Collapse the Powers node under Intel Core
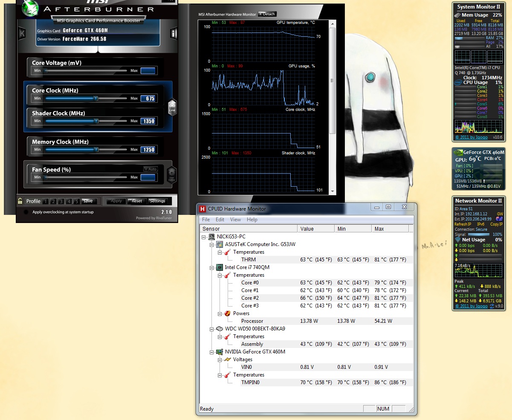 pos(220,313)
